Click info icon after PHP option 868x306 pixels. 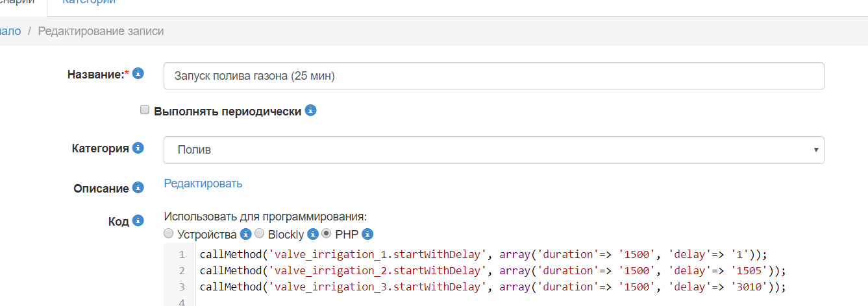[367, 234]
